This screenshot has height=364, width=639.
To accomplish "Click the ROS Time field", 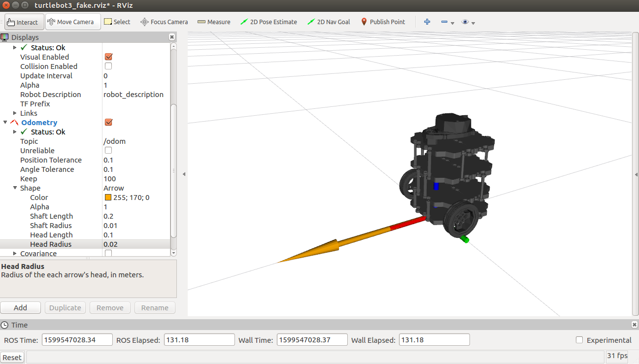I will click(77, 340).
